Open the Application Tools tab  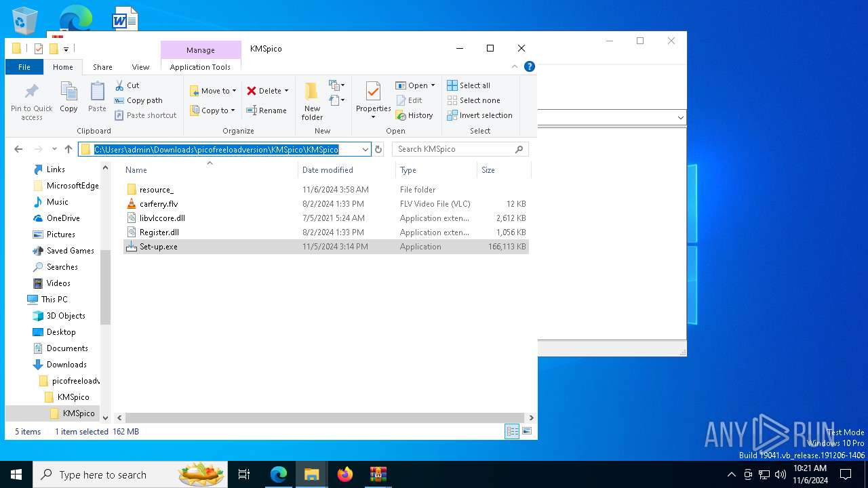coord(200,67)
